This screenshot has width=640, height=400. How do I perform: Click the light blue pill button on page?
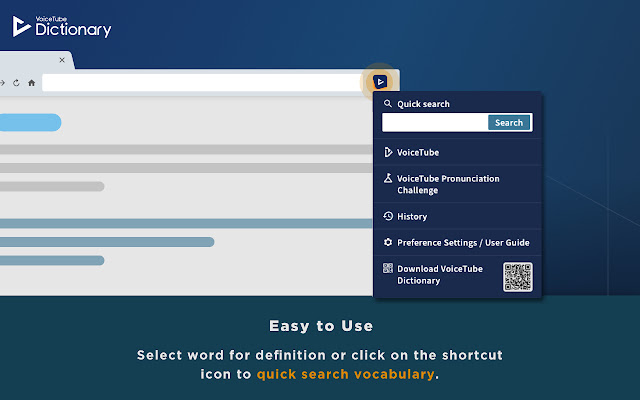point(31,122)
